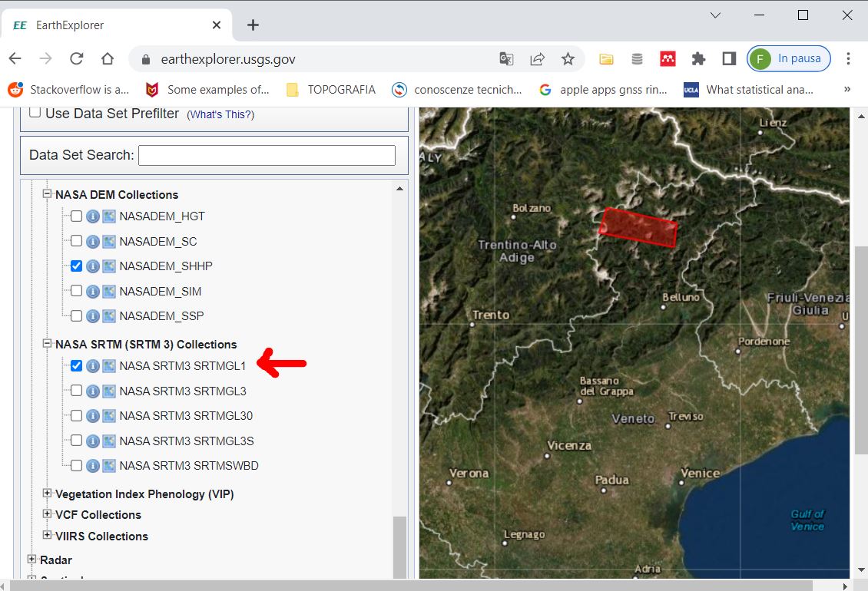
Task: Toggle the browser side panel
Action: coord(729,58)
